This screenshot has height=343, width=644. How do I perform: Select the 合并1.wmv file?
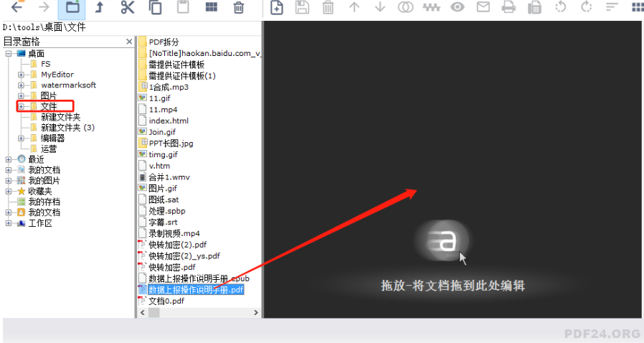169,177
